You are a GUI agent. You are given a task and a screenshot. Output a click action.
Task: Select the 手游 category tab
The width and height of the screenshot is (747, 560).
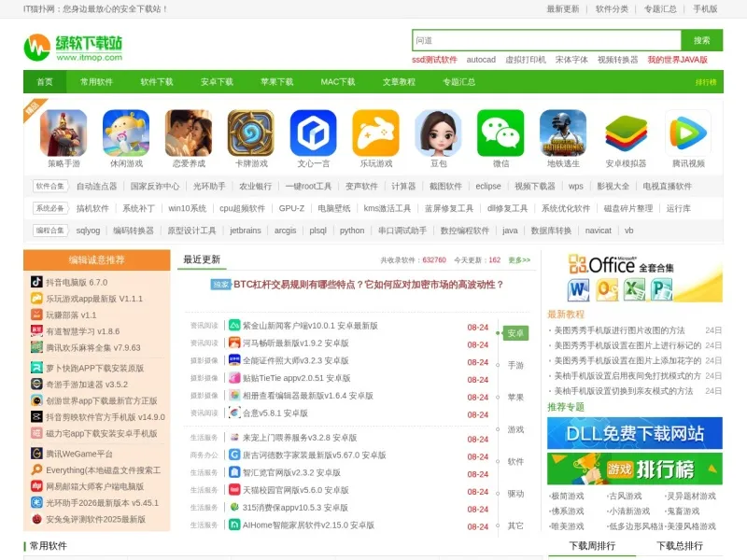(515, 365)
